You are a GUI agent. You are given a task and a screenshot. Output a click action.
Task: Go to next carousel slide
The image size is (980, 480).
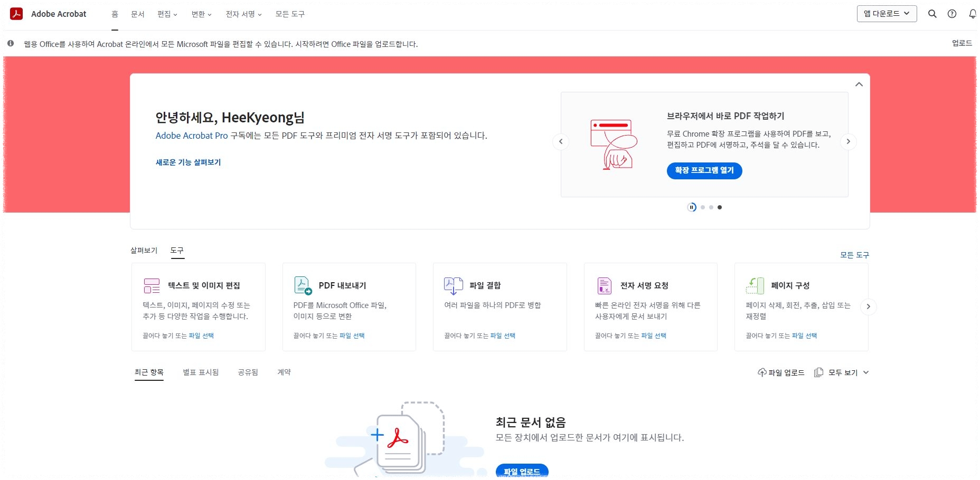tap(848, 141)
